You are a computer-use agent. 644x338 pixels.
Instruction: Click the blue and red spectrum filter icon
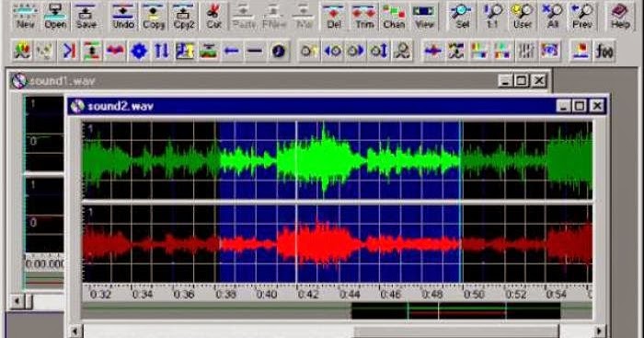549,51
